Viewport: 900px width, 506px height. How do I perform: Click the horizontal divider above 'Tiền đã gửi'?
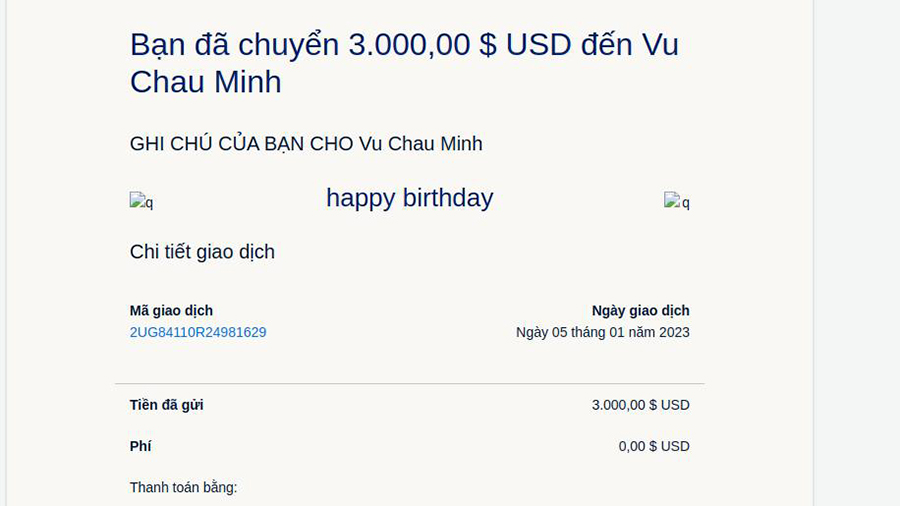click(x=410, y=383)
